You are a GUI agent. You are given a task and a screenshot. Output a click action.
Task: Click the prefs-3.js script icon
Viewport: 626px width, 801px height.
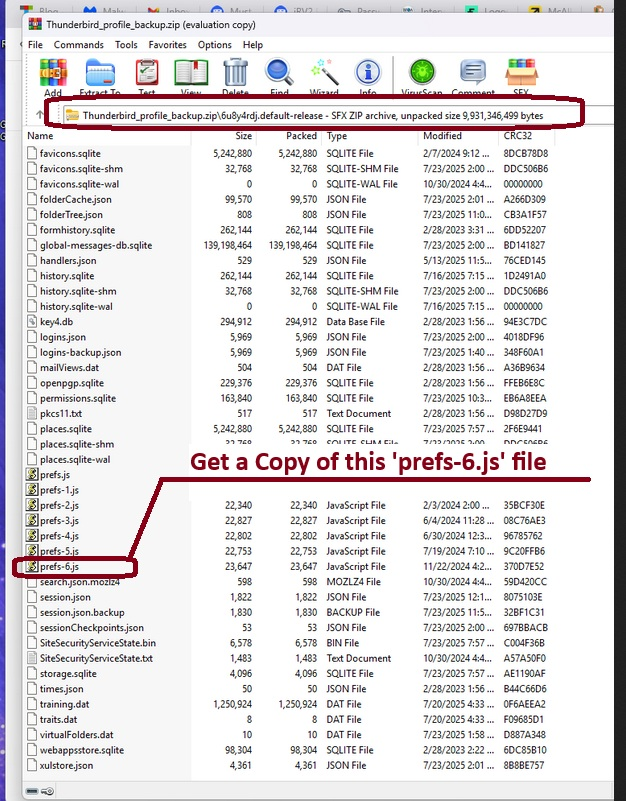pos(32,521)
